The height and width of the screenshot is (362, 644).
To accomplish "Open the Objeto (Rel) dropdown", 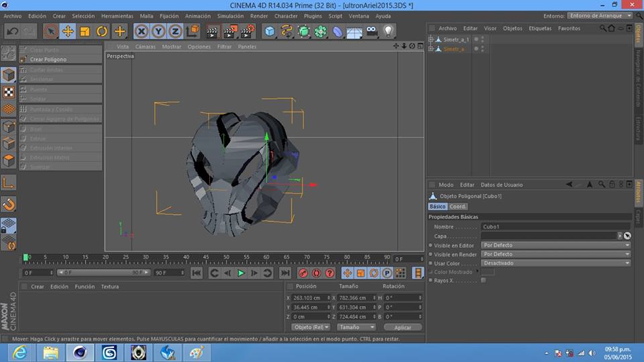I will pyautogui.click(x=311, y=328).
